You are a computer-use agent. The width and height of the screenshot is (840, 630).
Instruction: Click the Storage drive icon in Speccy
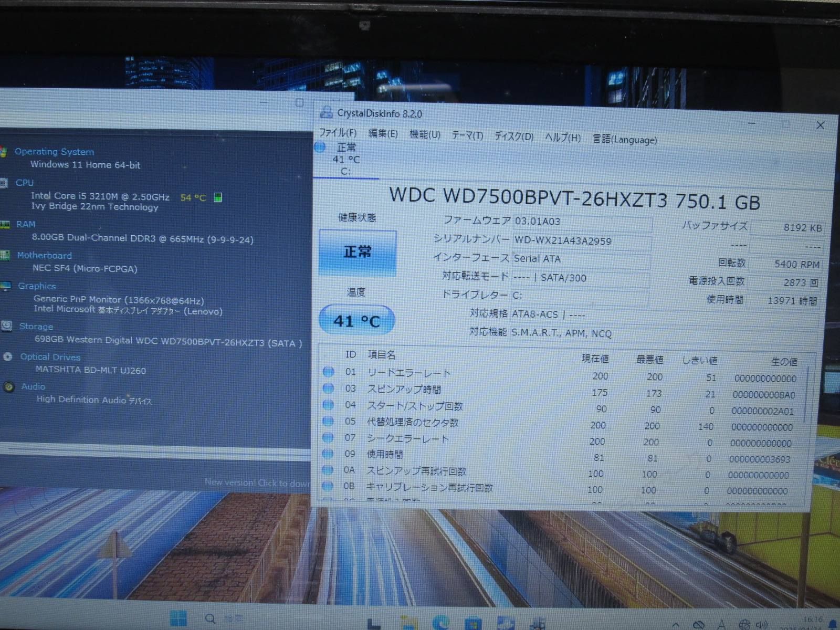click(x=7, y=326)
